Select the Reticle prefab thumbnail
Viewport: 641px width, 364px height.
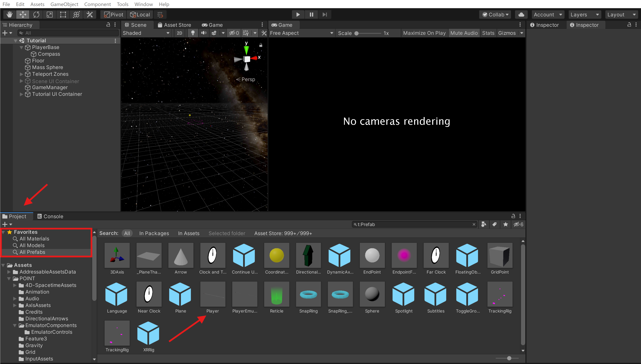point(277,294)
